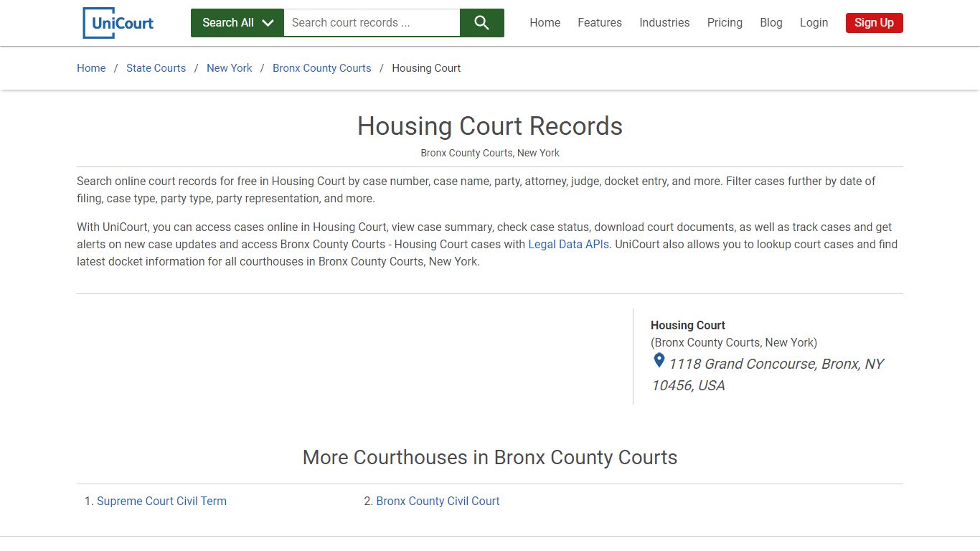980x551 pixels.
Task: Click the Bronx County Courts, New York subtitle
Action: click(x=490, y=153)
